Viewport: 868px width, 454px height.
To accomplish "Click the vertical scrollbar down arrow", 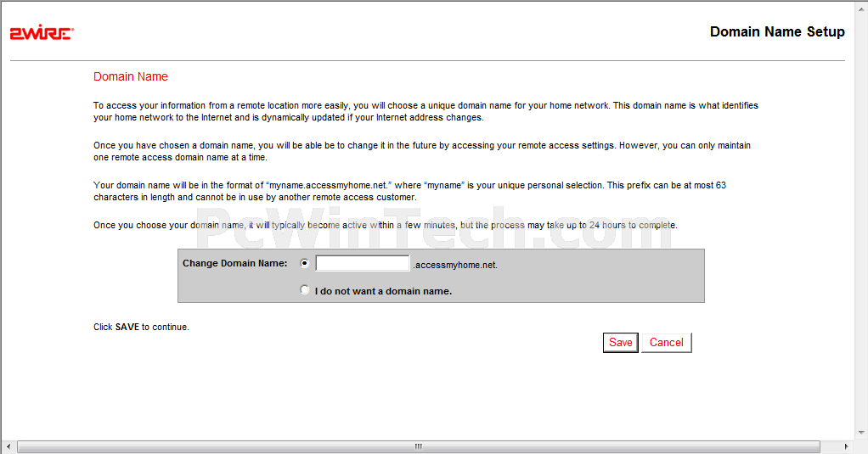I will point(861,433).
